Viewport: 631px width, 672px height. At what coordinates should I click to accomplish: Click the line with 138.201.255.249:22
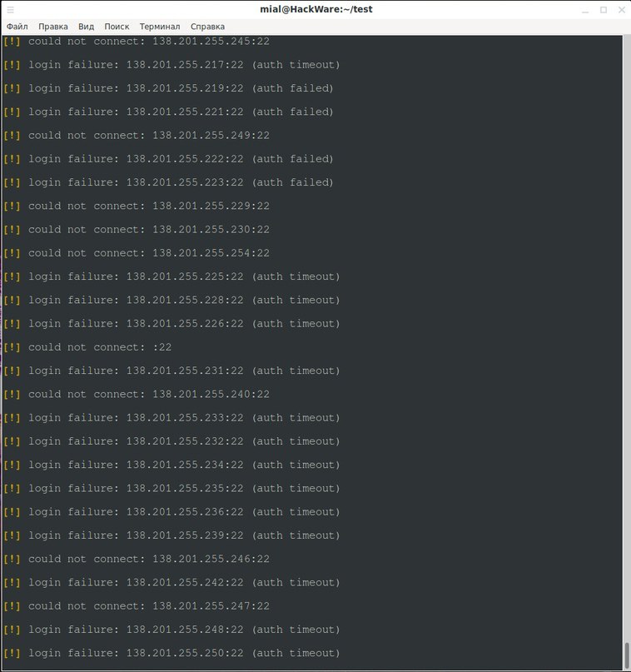pyautogui.click(x=137, y=136)
